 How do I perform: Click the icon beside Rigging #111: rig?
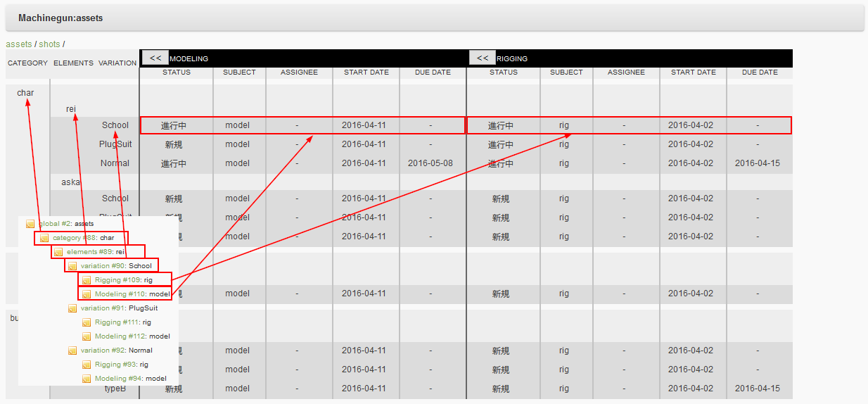(87, 322)
